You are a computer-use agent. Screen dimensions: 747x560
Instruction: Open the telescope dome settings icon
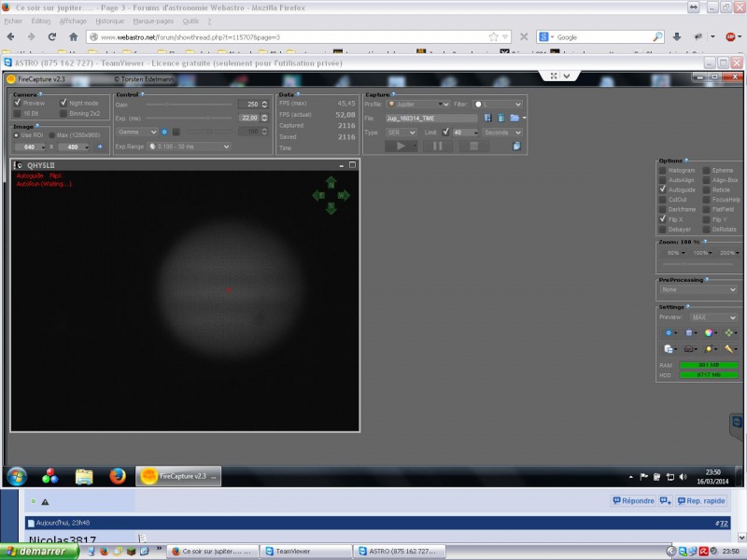(x=689, y=349)
